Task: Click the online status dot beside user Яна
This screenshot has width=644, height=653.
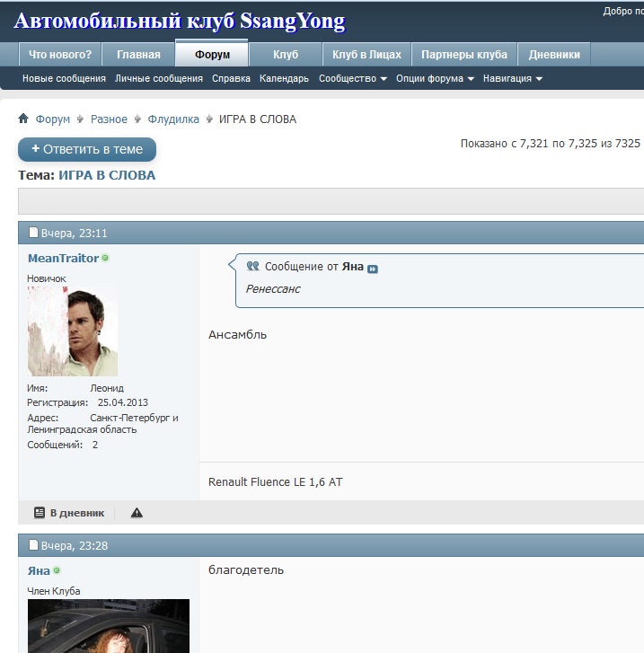Action: coord(57,570)
